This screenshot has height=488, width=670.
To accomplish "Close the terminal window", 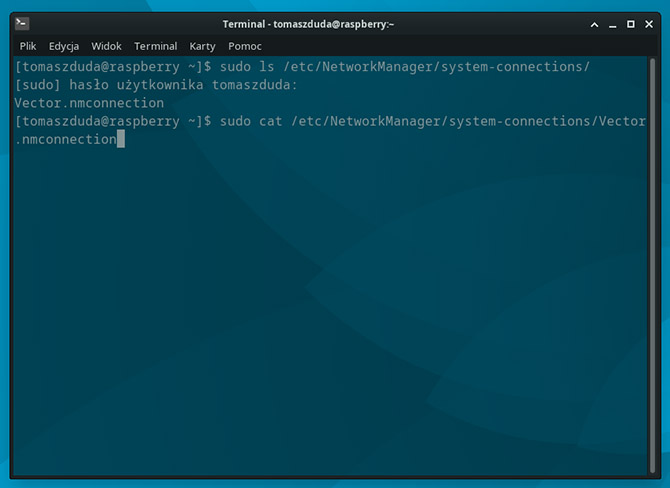I will tap(649, 24).
